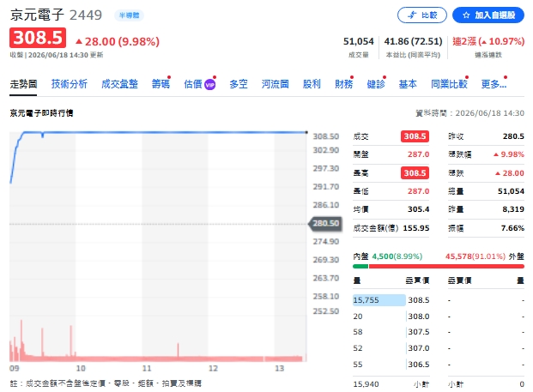The image size is (533, 392).
Task: Click the 振幅 7.66% value
Action: [x=512, y=228]
